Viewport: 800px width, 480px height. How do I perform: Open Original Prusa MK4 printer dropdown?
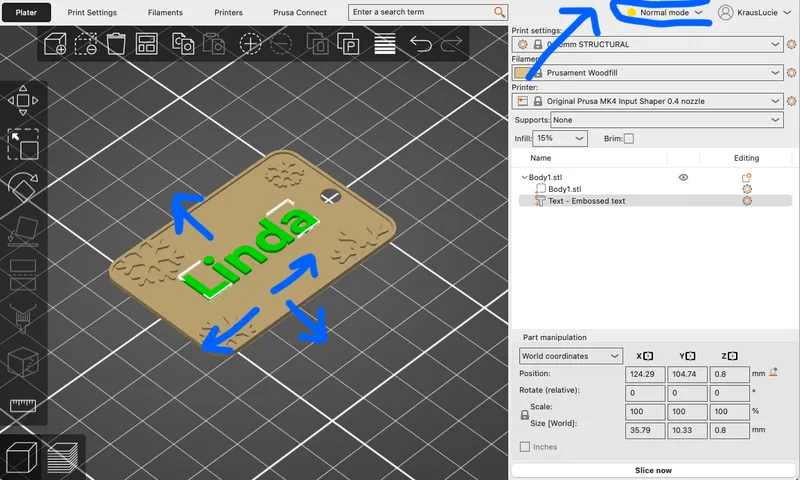(648, 101)
